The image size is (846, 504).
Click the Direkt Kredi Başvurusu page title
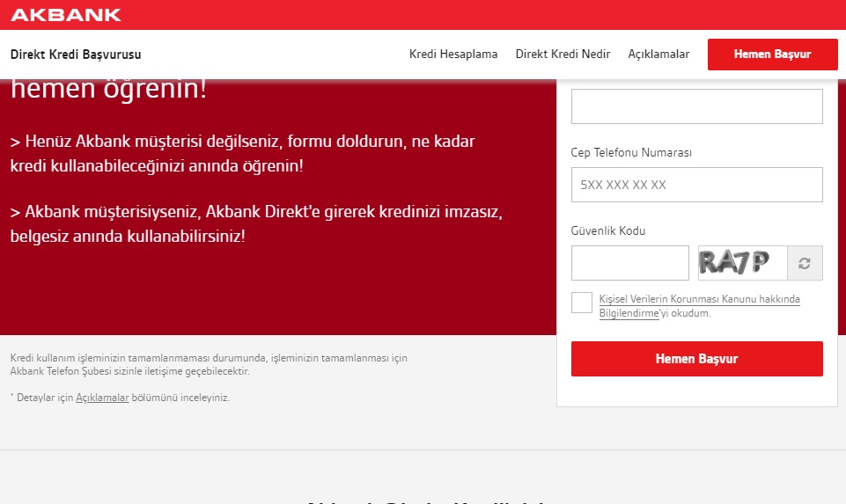(x=76, y=55)
